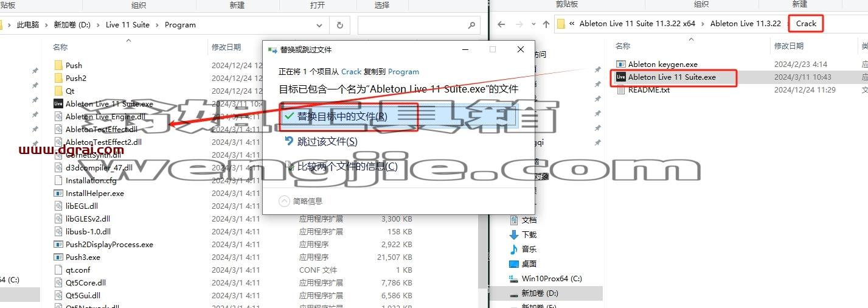
Task: Click the InstallHelper.exe file icon
Action: coord(58,193)
